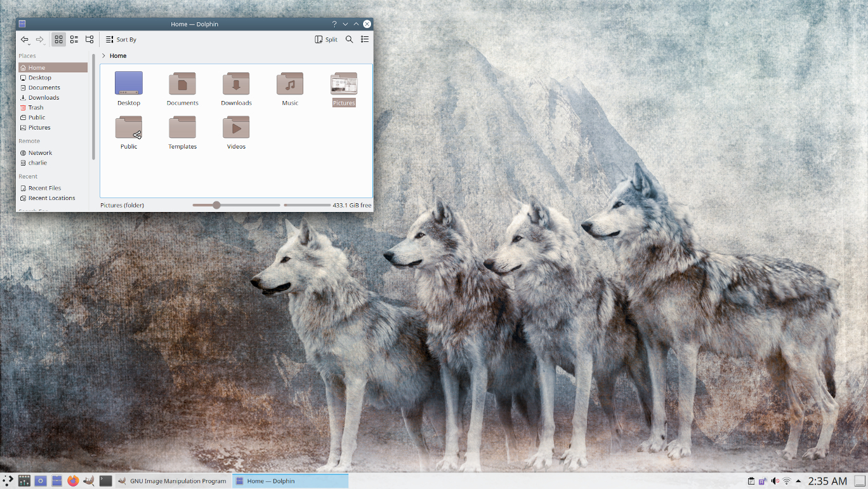
Task: Open Downloads from the Places panel
Action: pos(53,97)
